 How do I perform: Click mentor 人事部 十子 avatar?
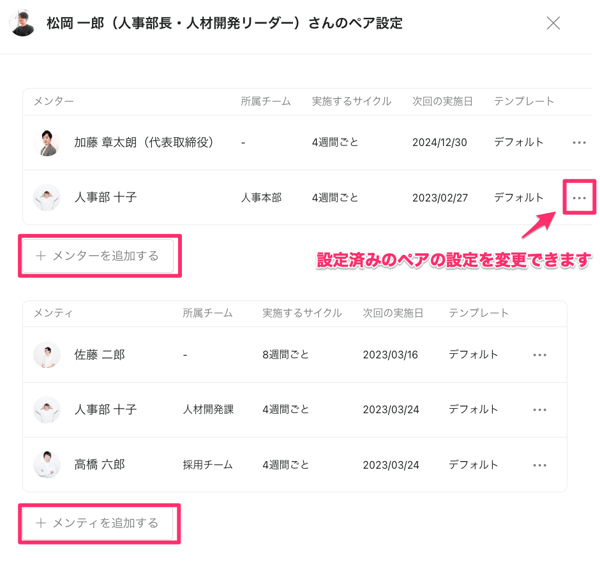[47, 198]
